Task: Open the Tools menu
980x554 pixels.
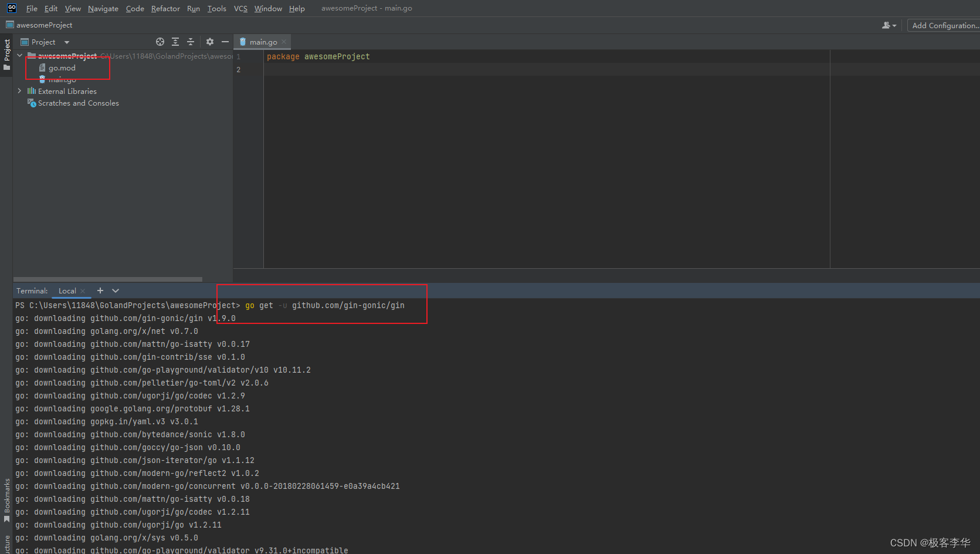Action: [x=216, y=9]
